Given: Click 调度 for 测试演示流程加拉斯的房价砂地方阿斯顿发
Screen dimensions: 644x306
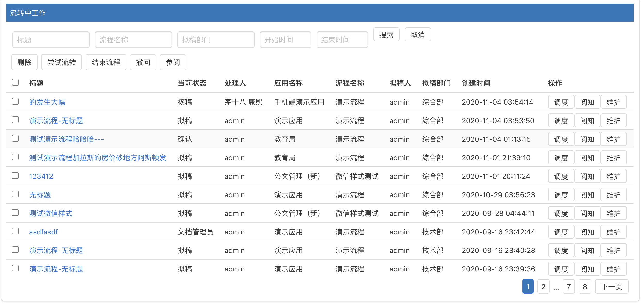Looking at the screenshot, I should tap(561, 158).
